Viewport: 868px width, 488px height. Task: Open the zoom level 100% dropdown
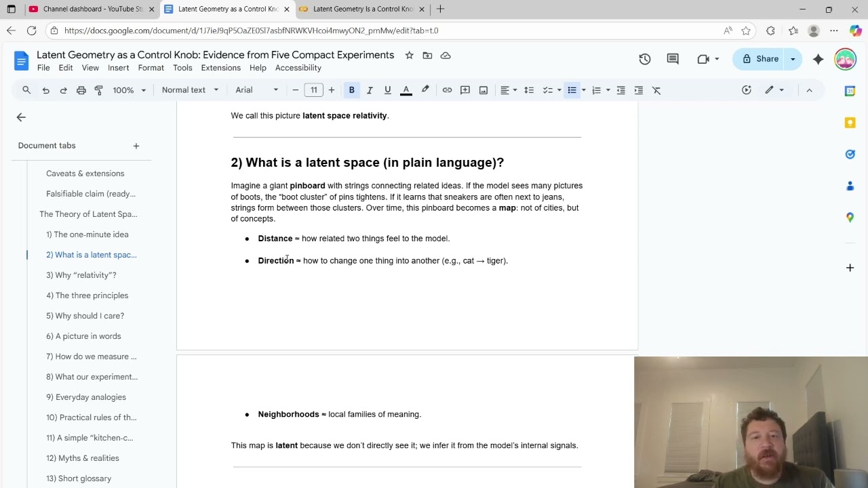[x=129, y=90]
